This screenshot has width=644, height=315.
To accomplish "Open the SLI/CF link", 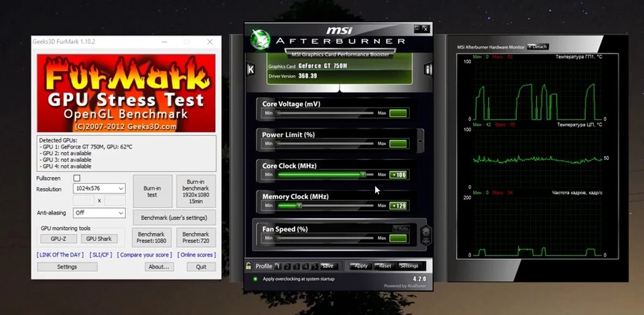I will [100, 255].
